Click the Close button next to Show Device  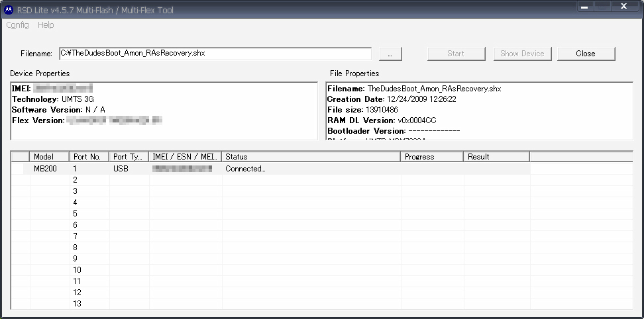click(x=586, y=54)
